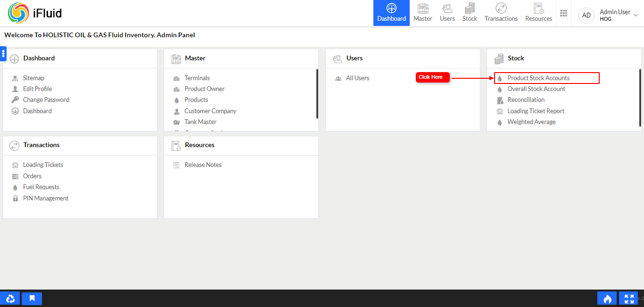Click the Products droplet icon
This screenshot has height=307, width=644.
click(x=176, y=100)
